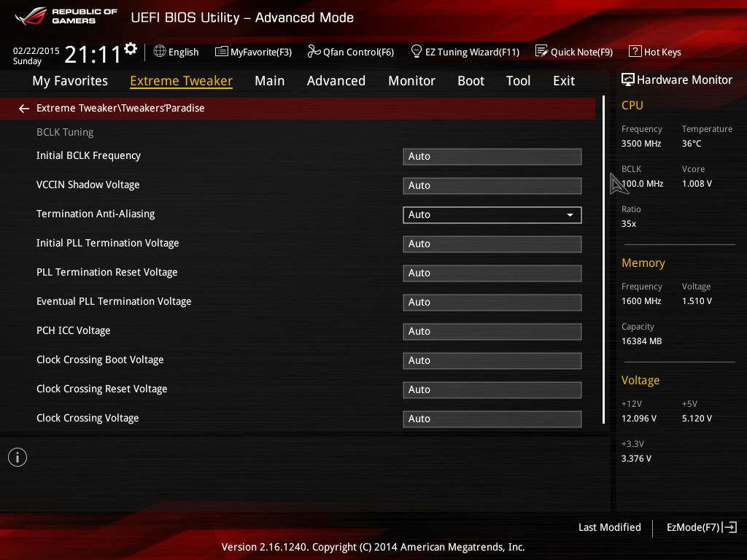
Task: Select the VCCIN Shadow Voltage field
Action: pos(492,186)
